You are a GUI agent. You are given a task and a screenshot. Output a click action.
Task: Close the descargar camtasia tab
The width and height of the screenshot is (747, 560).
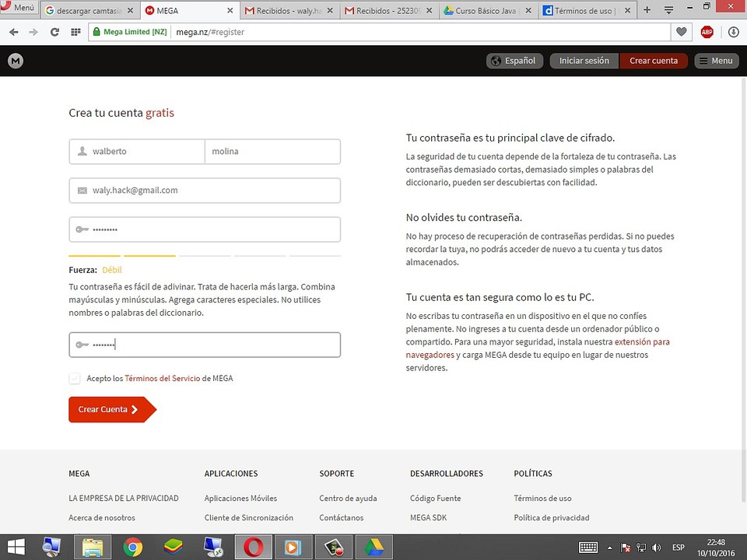(x=130, y=10)
